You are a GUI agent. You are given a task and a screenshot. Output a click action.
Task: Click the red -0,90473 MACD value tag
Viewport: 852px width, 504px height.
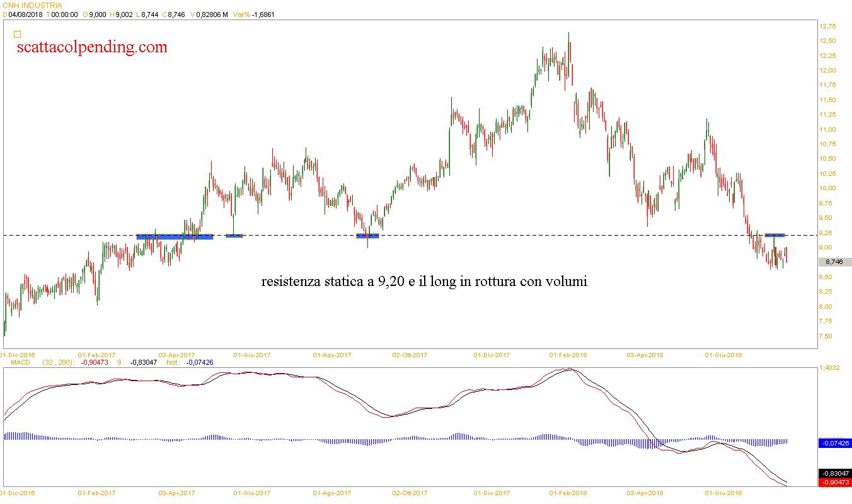click(834, 483)
